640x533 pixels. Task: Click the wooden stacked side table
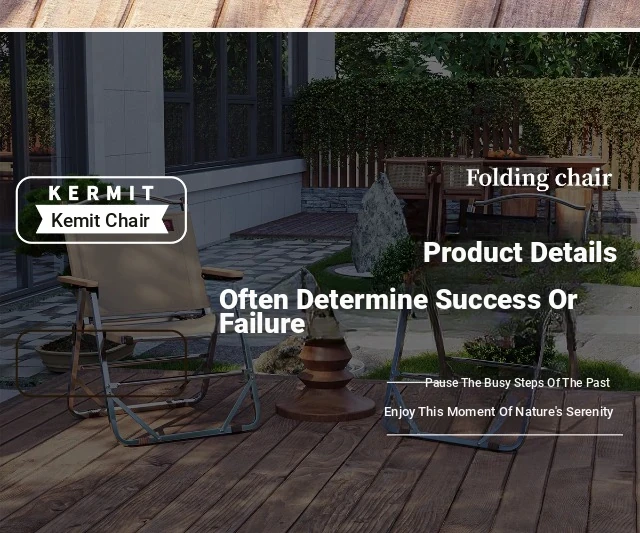click(x=325, y=380)
